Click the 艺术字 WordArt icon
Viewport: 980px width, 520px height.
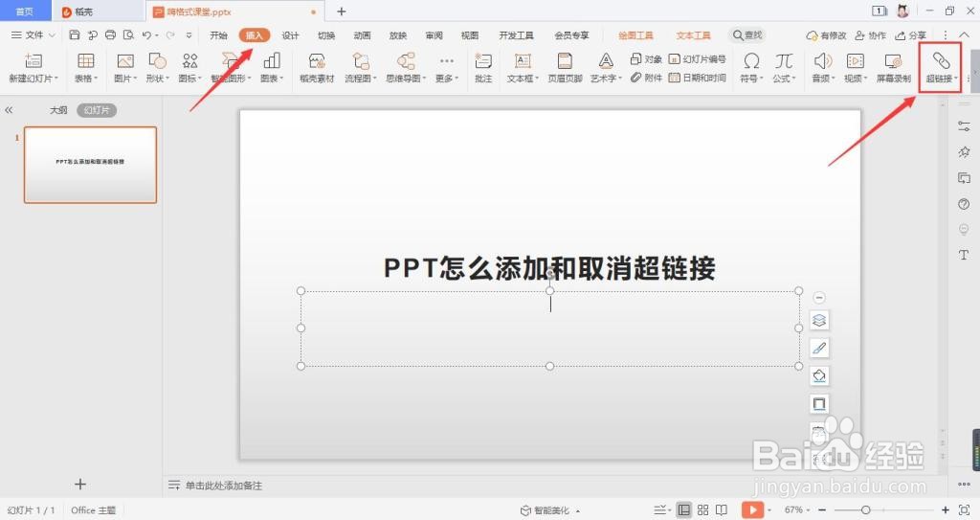(x=606, y=60)
